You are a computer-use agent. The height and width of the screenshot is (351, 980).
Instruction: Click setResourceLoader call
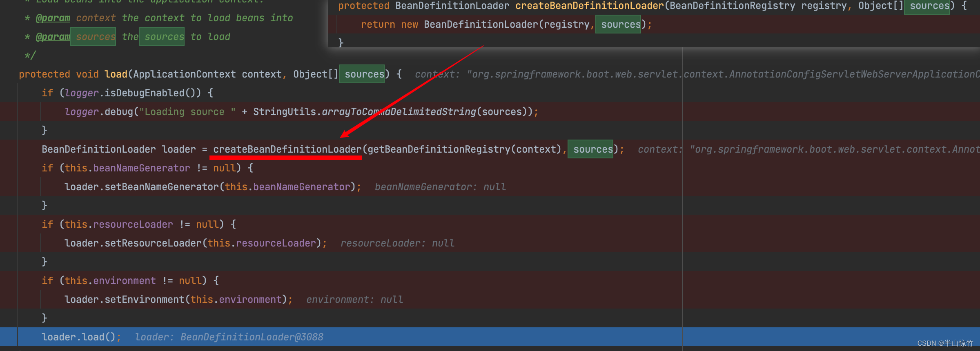[153, 243]
